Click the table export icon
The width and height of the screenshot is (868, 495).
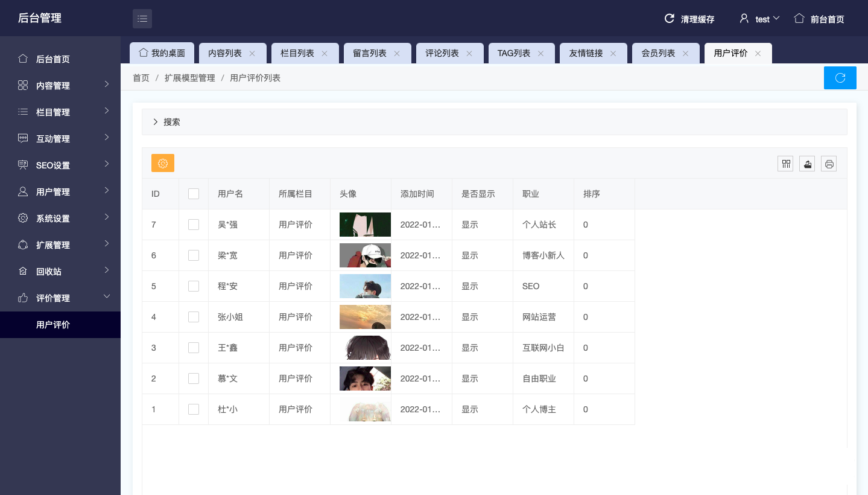pos(807,164)
